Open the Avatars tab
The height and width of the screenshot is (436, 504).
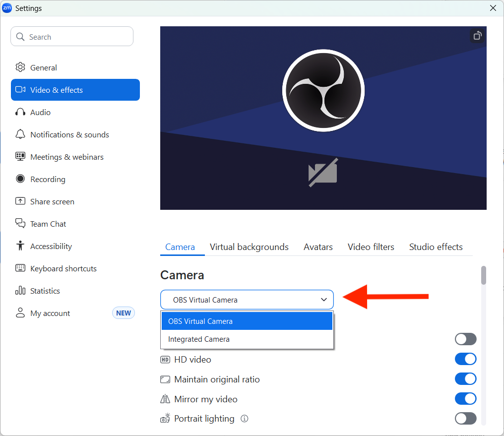[x=318, y=247]
